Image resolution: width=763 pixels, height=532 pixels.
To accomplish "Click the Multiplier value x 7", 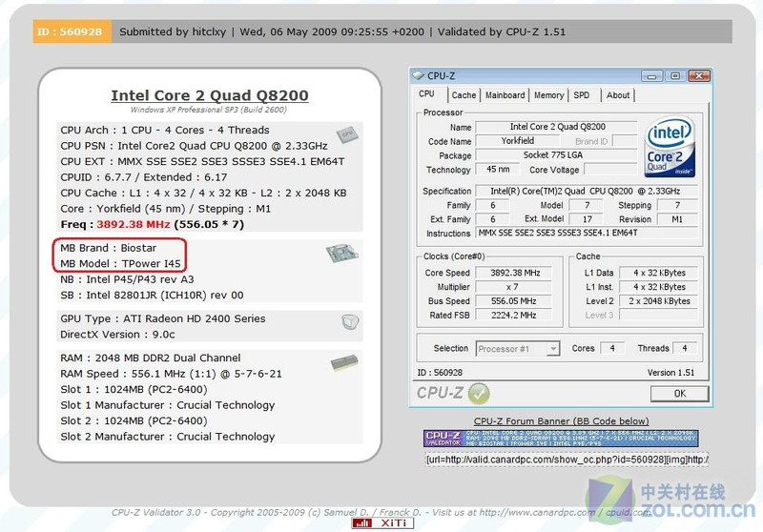I will click(514, 287).
